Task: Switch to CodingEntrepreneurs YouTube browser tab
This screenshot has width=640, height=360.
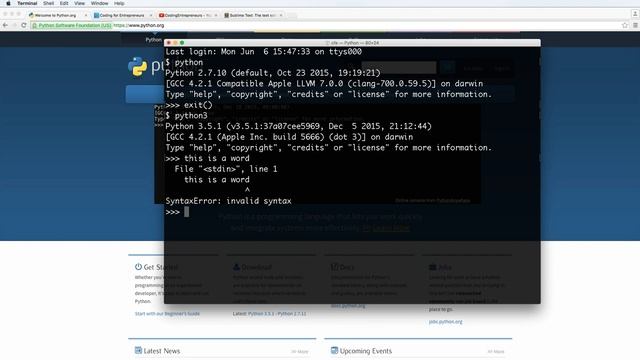Action: point(187,15)
